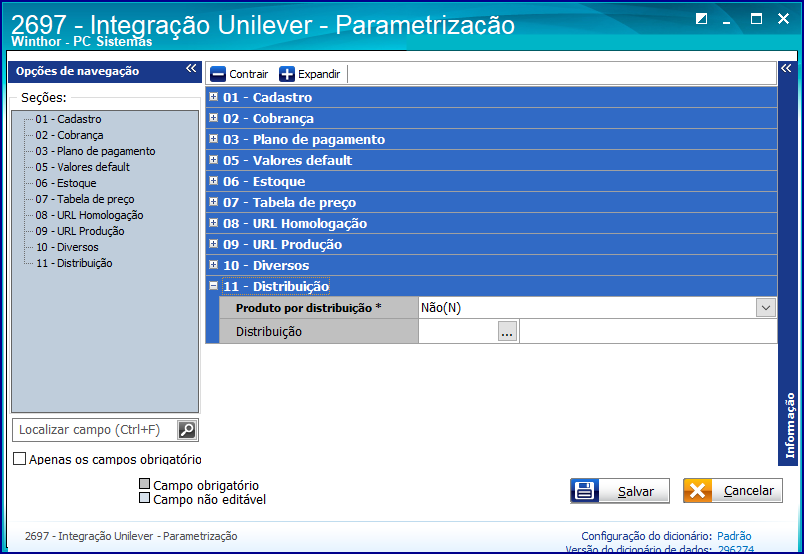Viewport: 804px width, 554px height.
Task: Expand section 03 - Plano de pagamento
Action: [214, 138]
